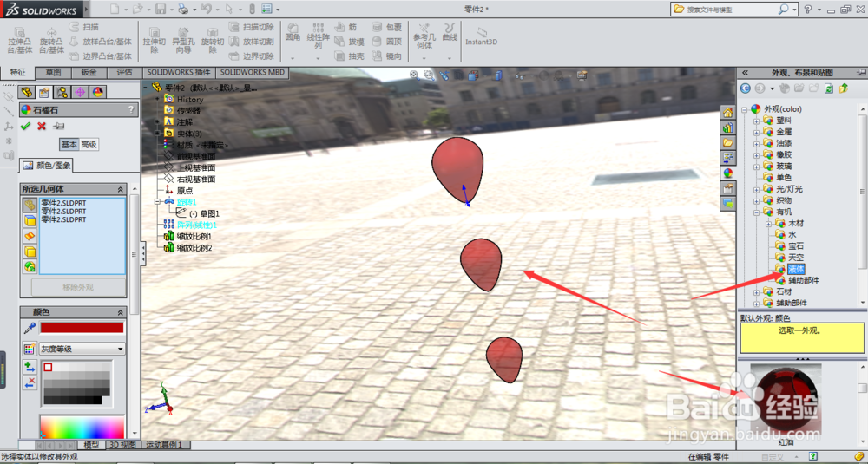Toggle the select part filter in selected geometry
Image resolution: width=868 pixels, height=464 pixels.
coord(30,206)
